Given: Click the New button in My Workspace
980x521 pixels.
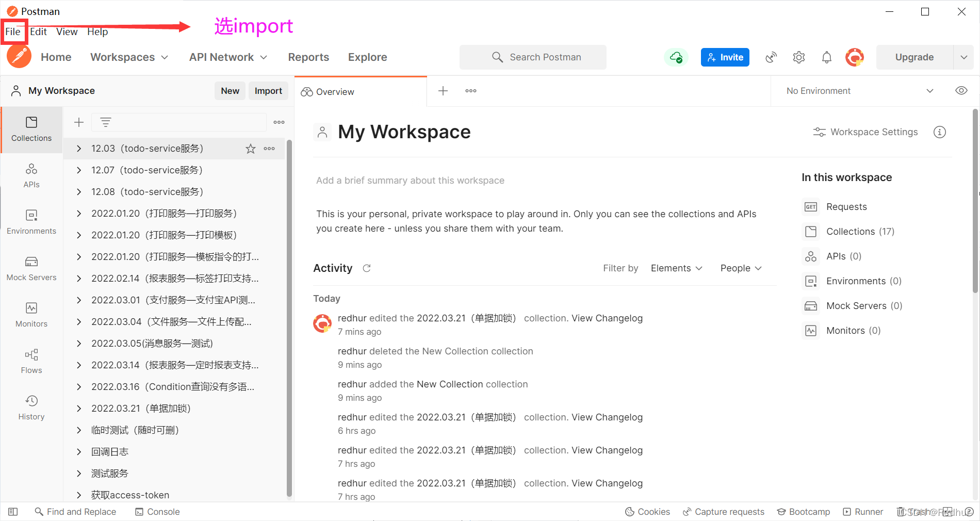Looking at the screenshot, I should click(x=230, y=91).
